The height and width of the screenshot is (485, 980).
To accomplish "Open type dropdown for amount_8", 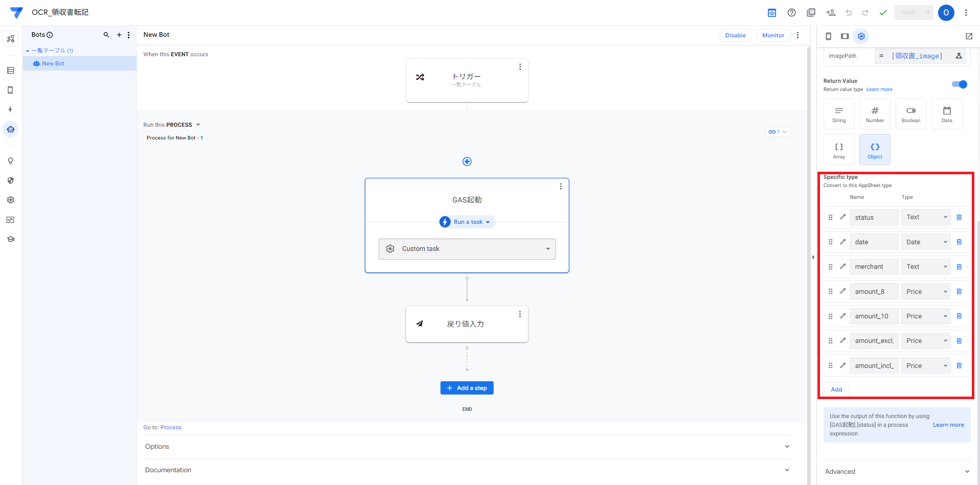I will 926,291.
